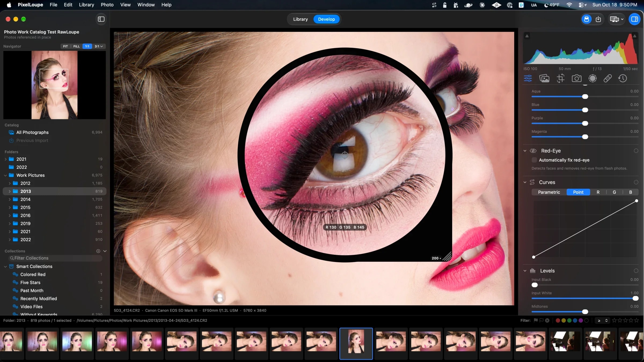Viewport: 644px width, 362px height.
Task: Toggle the histogram highlight clipping indicator
Action: (x=635, y=36)
